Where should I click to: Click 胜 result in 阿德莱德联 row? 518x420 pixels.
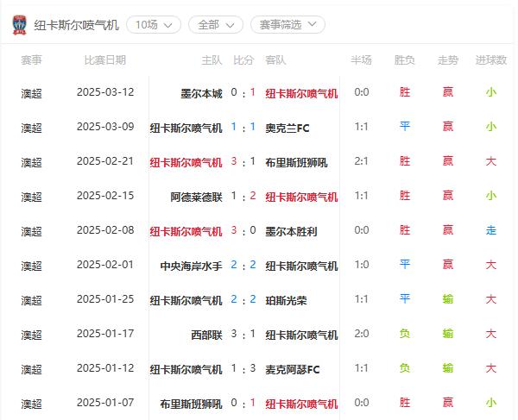tap(405, 196)
